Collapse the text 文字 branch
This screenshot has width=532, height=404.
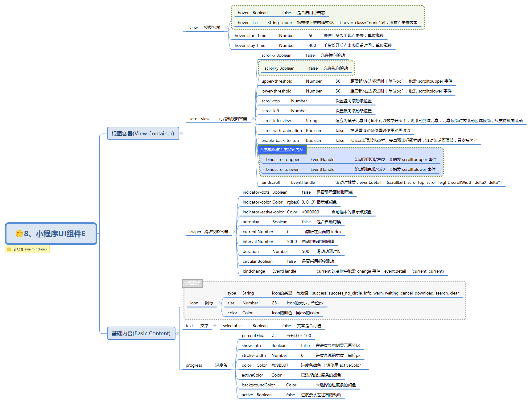click(x=215, y=326)
